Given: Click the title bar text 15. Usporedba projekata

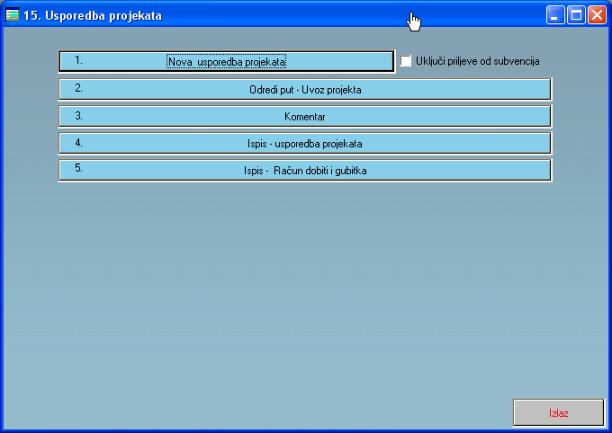Looking at the screenshot, I should pos(93,16).
